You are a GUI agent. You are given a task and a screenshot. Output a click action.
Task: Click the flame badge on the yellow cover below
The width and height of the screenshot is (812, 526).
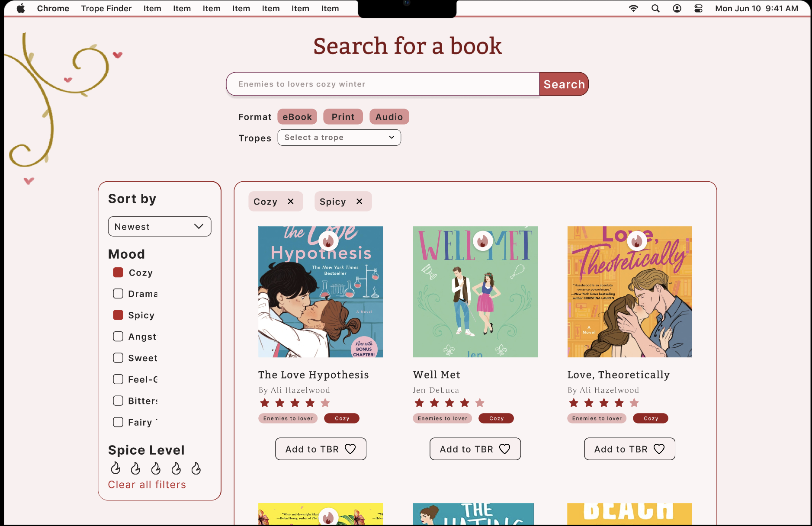328,517
